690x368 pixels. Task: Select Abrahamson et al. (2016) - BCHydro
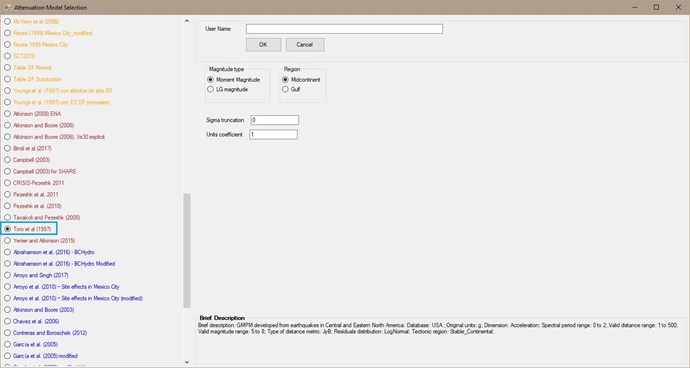tap(49, 252)
